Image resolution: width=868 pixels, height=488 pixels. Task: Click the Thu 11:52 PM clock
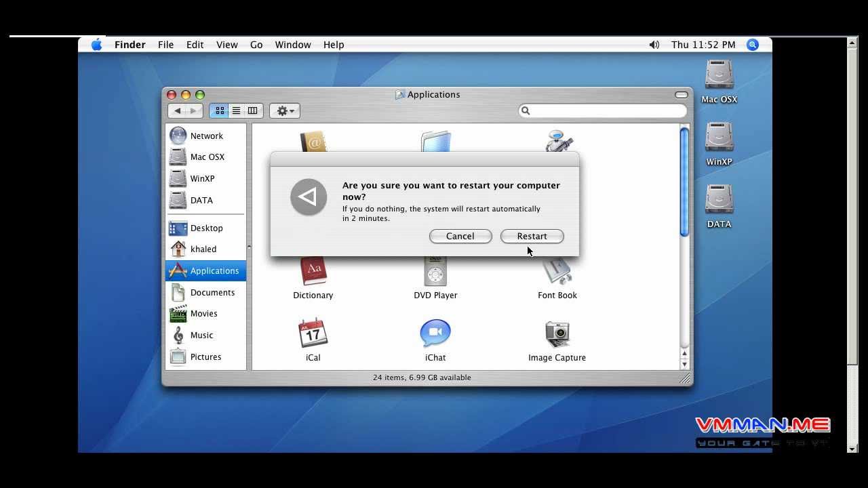[703, 45]
